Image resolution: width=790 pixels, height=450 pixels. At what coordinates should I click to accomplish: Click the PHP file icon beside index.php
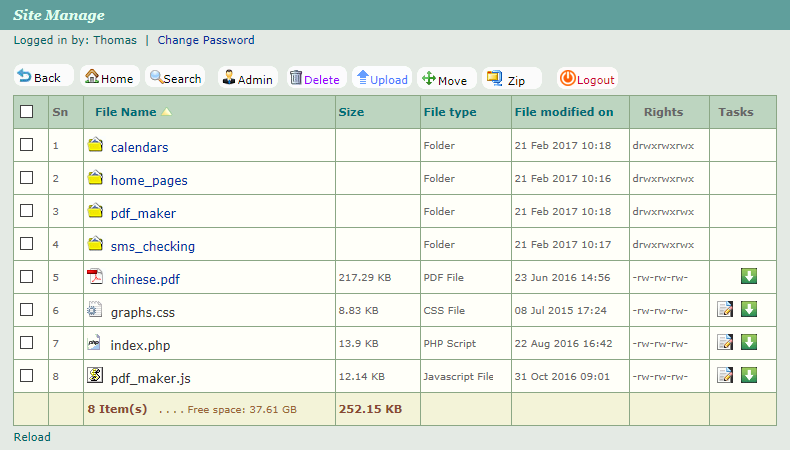tap(94, 342)
